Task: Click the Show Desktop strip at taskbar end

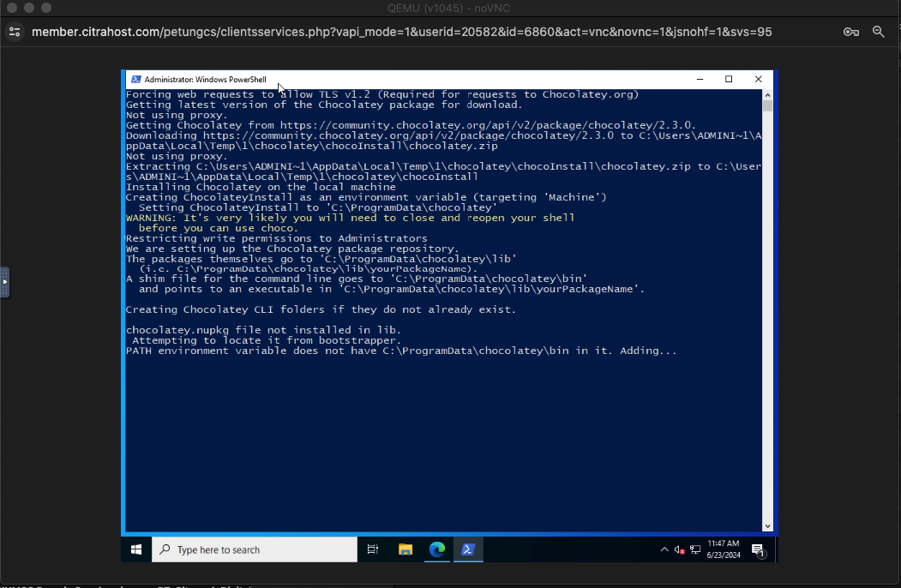Action: (x=775, y=549)
